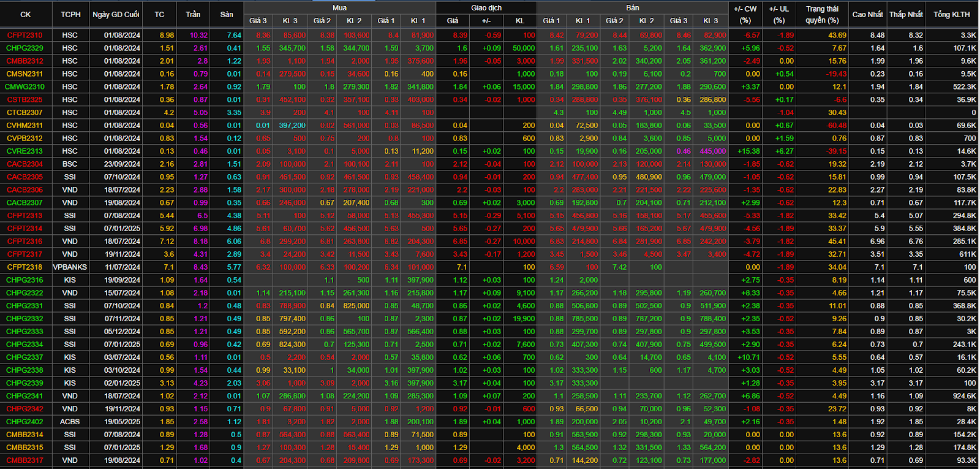980x469 pixels.
Task: Open warrant CMBB2312
Action: tap(25, 61)
